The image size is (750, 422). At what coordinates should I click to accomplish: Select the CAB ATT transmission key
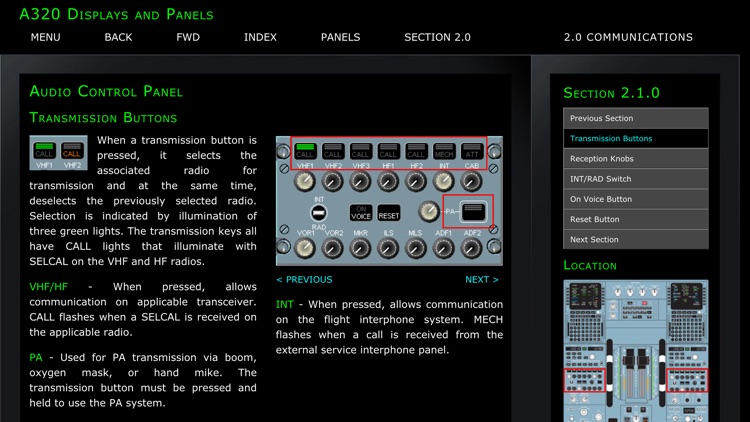pos(472,151)
